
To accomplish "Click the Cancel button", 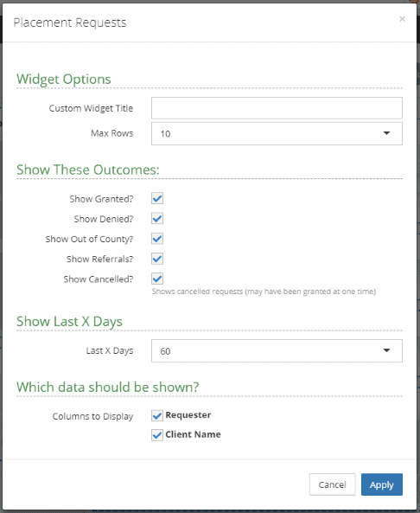I will coord(332,484).
